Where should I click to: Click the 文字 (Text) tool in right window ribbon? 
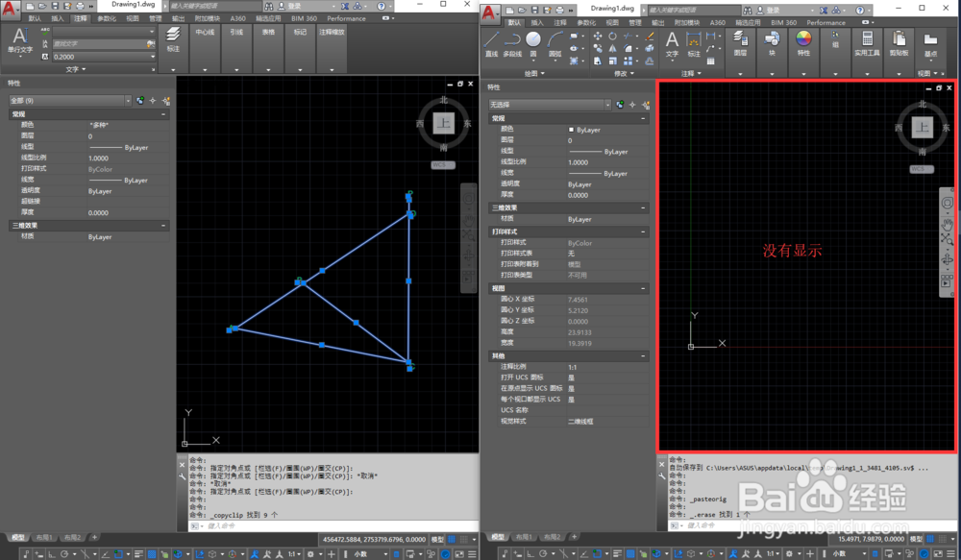tap(673, 43)
